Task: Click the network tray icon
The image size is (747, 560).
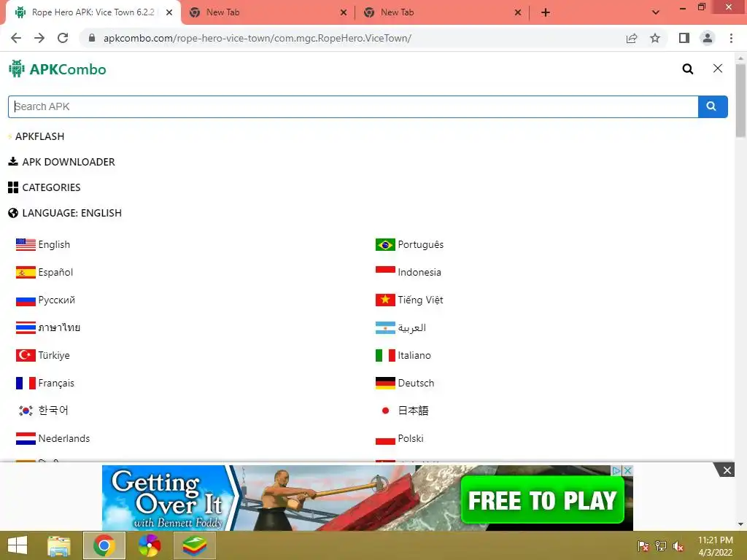Action: (661, 546)
